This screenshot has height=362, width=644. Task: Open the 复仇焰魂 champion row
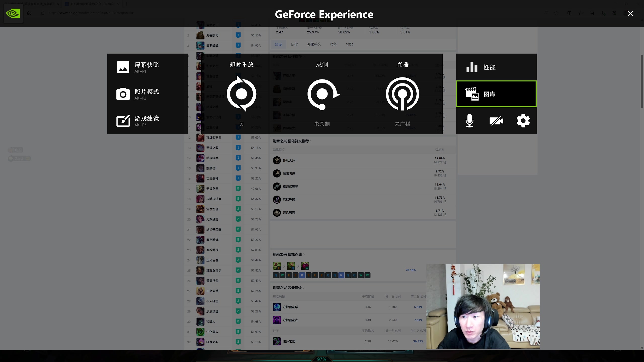point(226,209)
